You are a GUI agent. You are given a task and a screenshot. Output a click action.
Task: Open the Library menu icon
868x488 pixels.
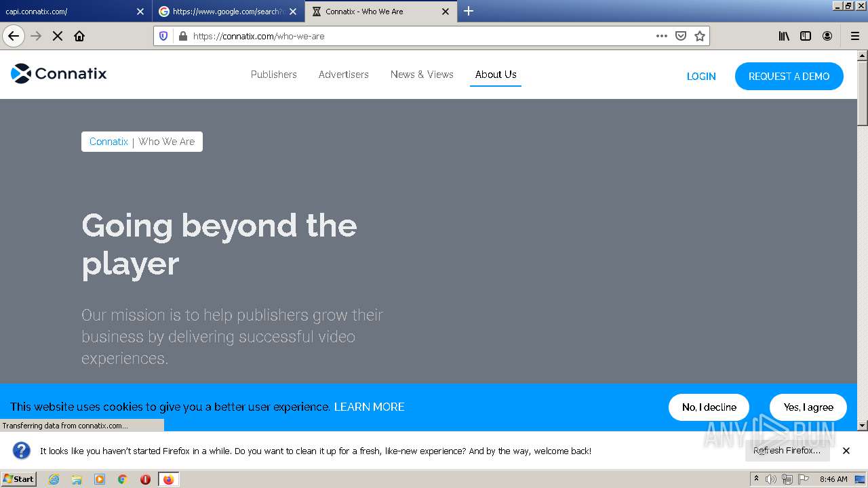click(x=784, y=36)
